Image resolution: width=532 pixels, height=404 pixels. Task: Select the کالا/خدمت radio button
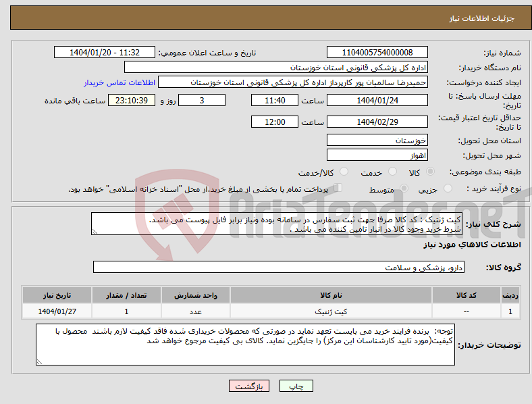[x=344, y=172]
